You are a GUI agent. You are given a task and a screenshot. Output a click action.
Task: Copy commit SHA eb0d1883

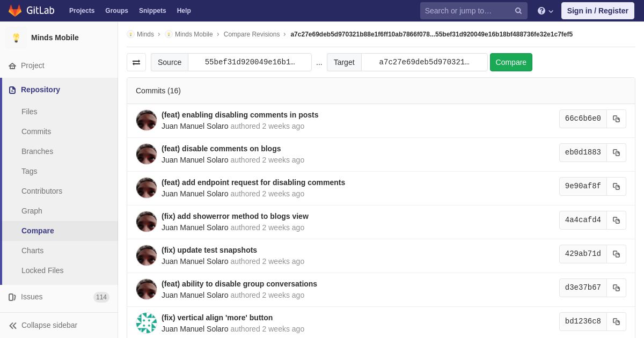pyautogui.click(x=616, y=153)
